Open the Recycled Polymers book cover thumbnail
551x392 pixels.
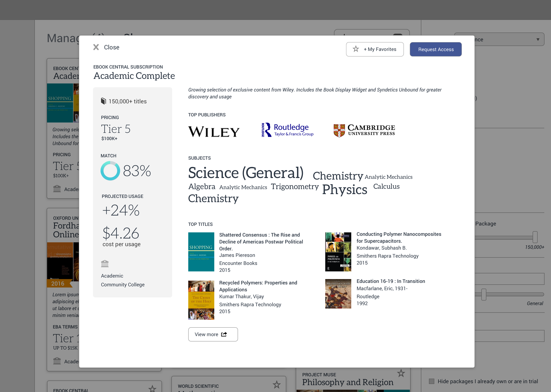point(201,300)
